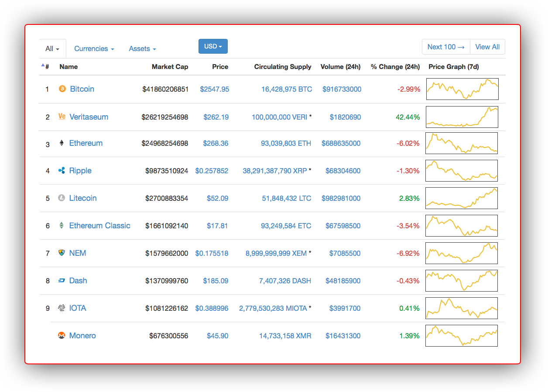Click NEM 7d price graph

pyautogui.click(x=462, y=253)
